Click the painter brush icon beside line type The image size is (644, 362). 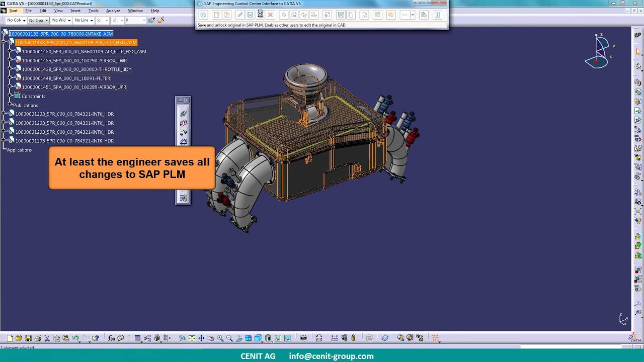[x=151, y=20]
